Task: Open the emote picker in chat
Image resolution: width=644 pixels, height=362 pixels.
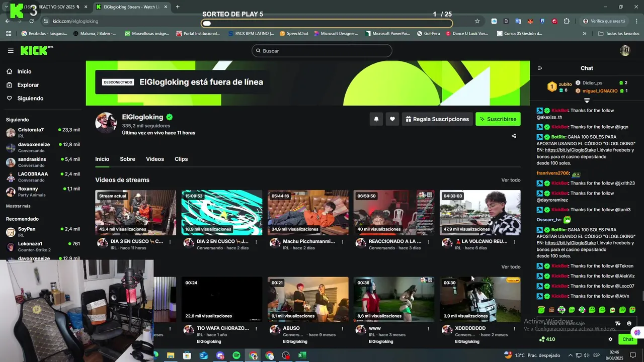Action: click(x=629, y=323)
